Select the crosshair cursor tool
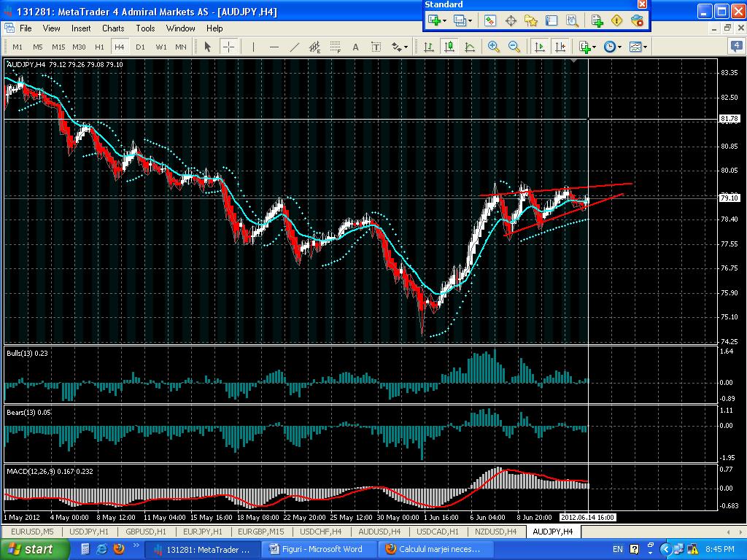Screen dimensions: 747x560 pyautogui.click(x=228, y=47)
